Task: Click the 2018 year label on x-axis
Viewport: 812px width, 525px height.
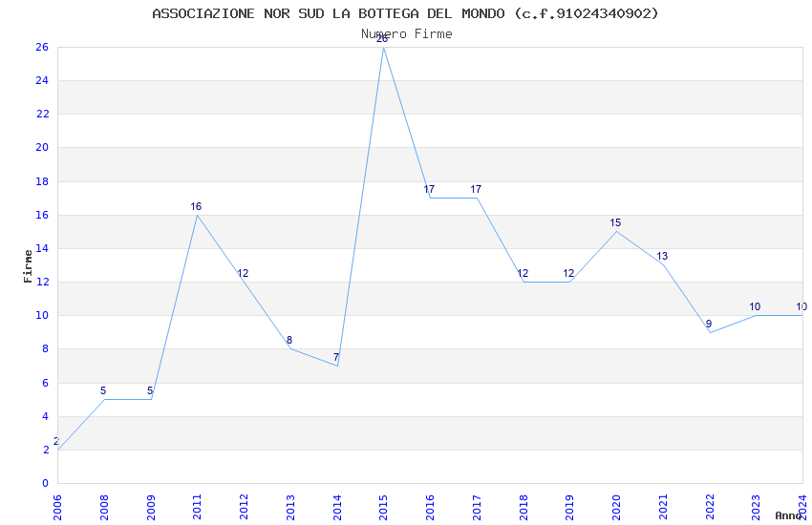Action: [x=524, y=507]
